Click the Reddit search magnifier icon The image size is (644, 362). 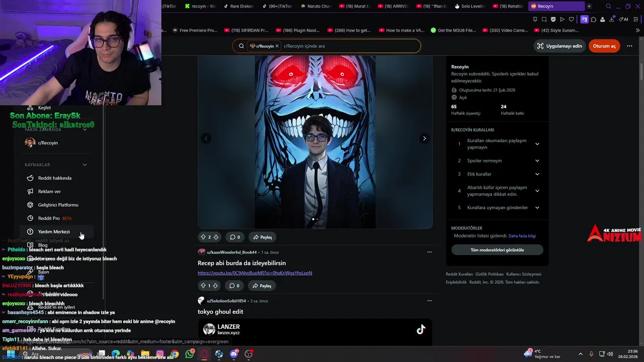[241, 46]
